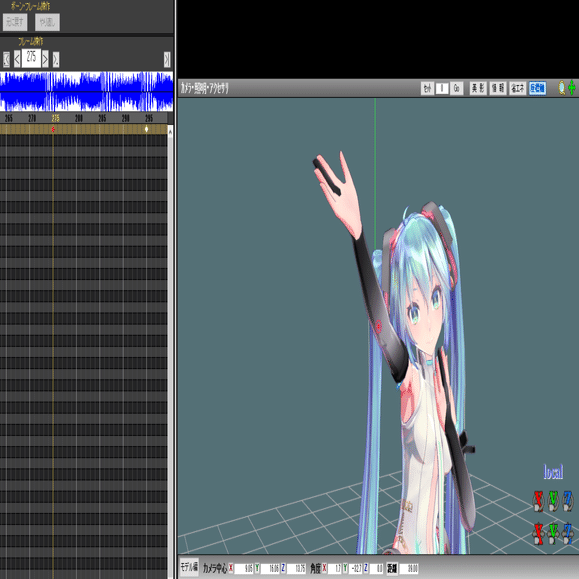Click the undo button under bone frame operations
Viewport: 579px width, 579px height.
pos(15,22)
